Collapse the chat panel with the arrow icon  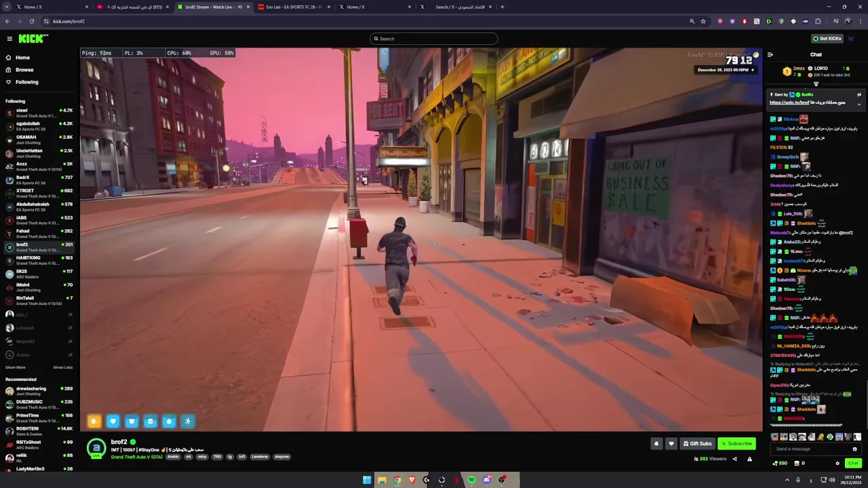(770, 55)
